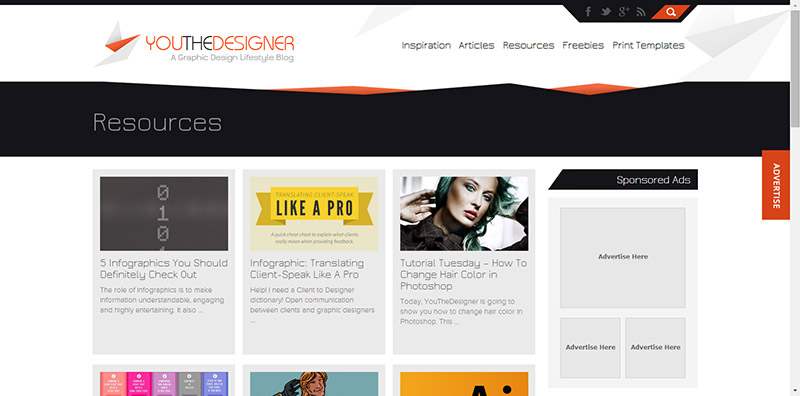The image size is (800, 396).
Task: Click the orange Advertise side tab
Action: click(776, 185)
